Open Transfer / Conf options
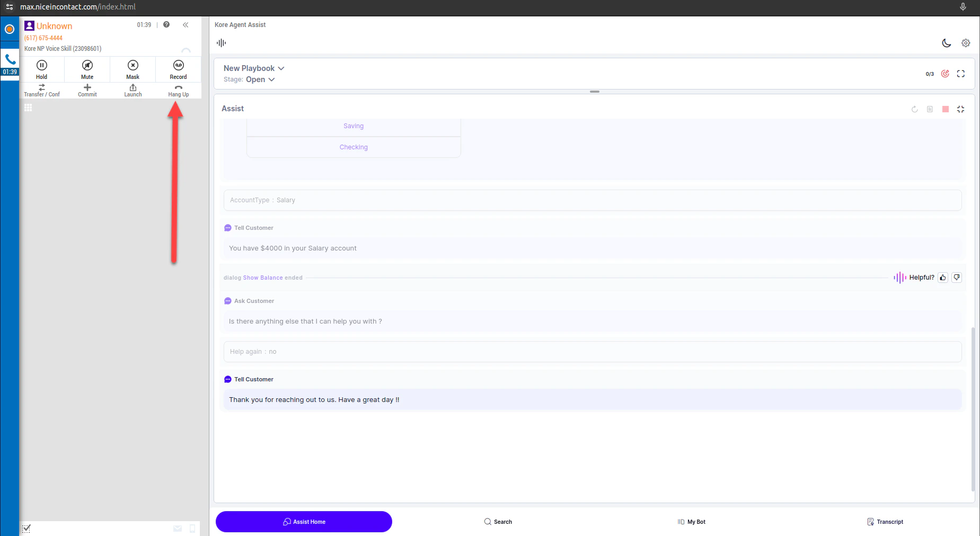Viewport: 980px width, 536px height. (x=42, y=90)
